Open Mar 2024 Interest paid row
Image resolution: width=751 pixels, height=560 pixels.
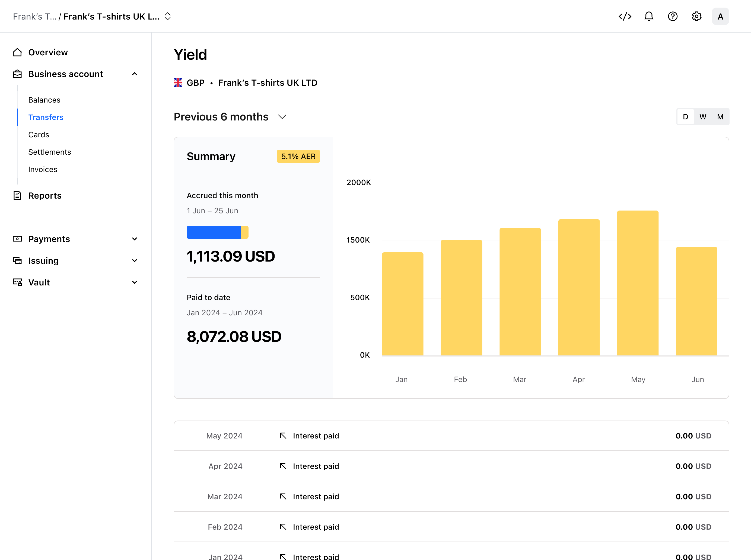(451, 497)
